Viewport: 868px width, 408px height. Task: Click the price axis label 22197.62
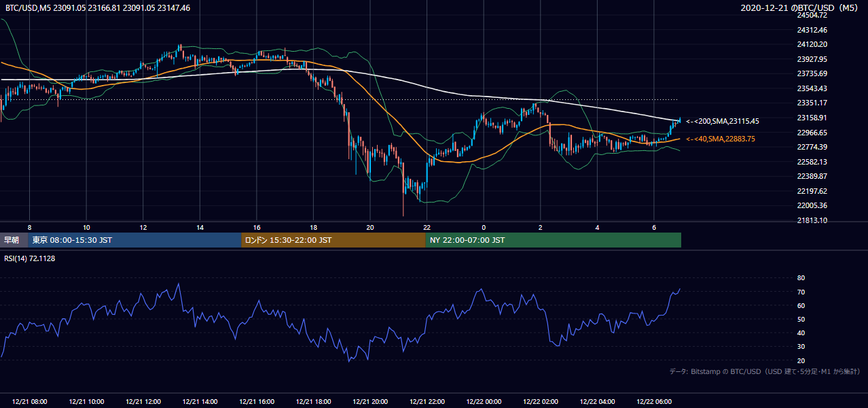click(x=812, y=191)
